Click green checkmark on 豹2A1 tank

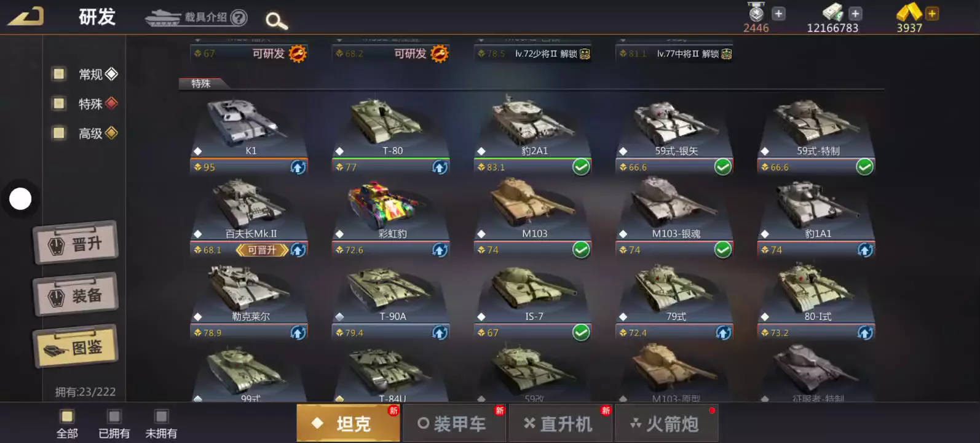click(x=581, y=167)
